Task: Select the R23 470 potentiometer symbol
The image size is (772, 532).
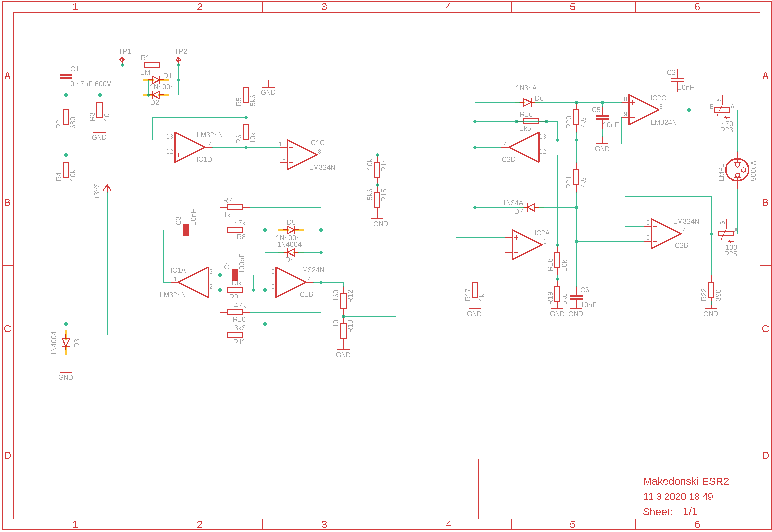Action: click(x=722, y=110)
